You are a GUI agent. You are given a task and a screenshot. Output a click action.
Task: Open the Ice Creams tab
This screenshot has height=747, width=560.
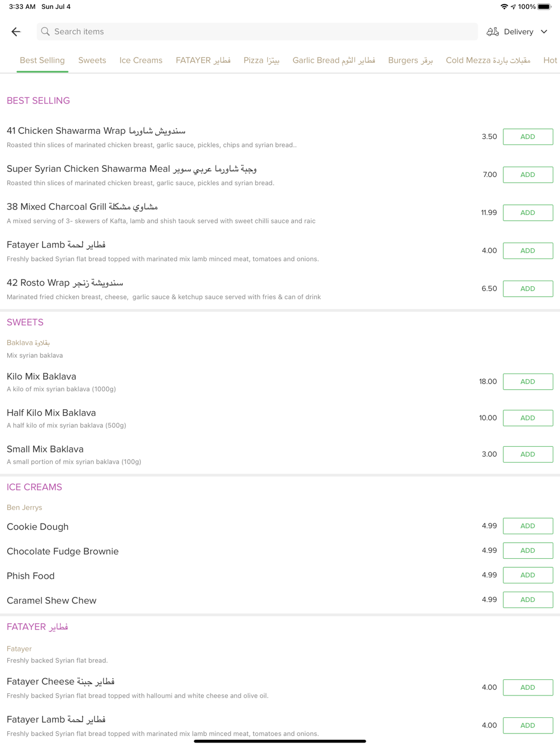coord(141,60)
